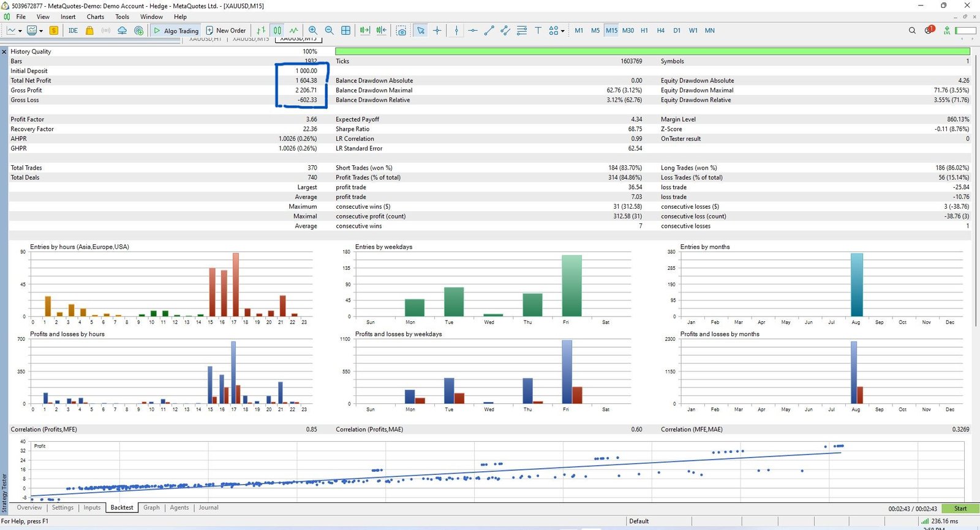The image size is (980, 530).
Task: Open the Market shopping bag icon
Action: pos(89,31)
